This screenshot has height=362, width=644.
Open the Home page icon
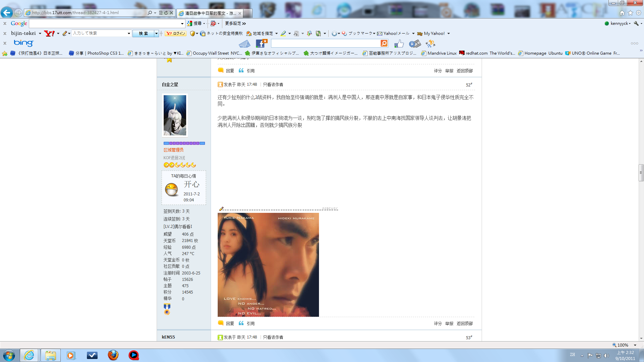[x=622, y=13]
